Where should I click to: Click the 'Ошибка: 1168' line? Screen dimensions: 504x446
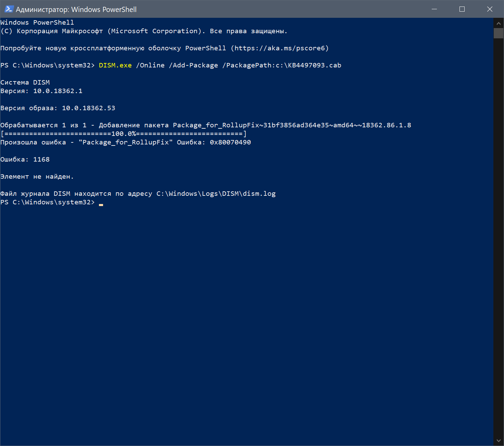25,160
